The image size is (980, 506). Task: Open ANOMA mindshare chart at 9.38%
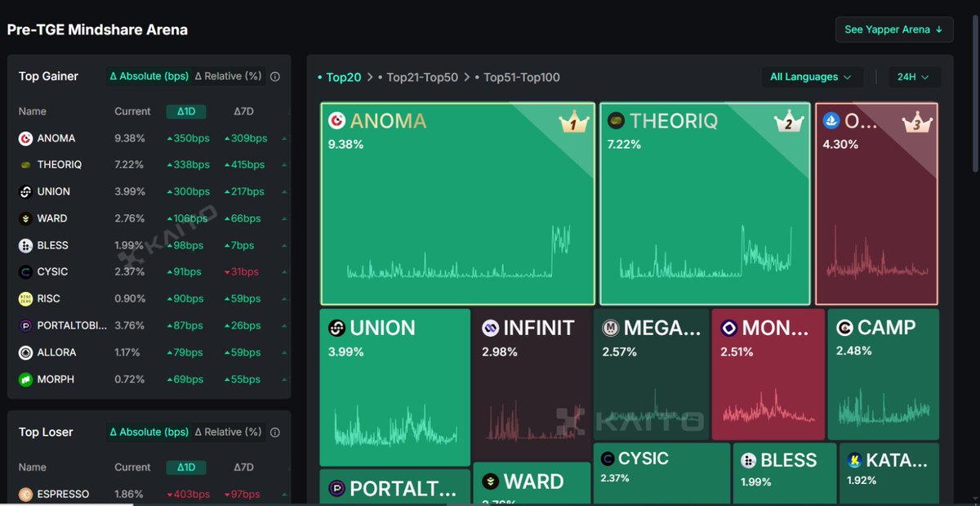coord(457,204)
